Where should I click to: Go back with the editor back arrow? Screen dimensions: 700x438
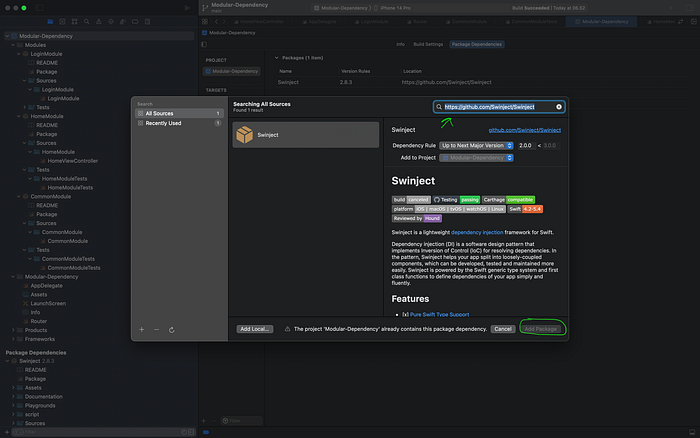(x=217, y=21)
